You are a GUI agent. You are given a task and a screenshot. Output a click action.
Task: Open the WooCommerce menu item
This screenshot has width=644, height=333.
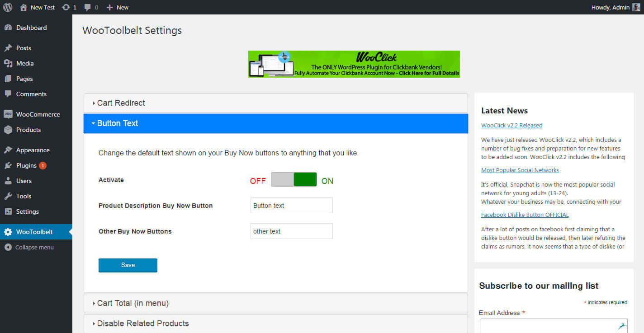click(36, 114)
